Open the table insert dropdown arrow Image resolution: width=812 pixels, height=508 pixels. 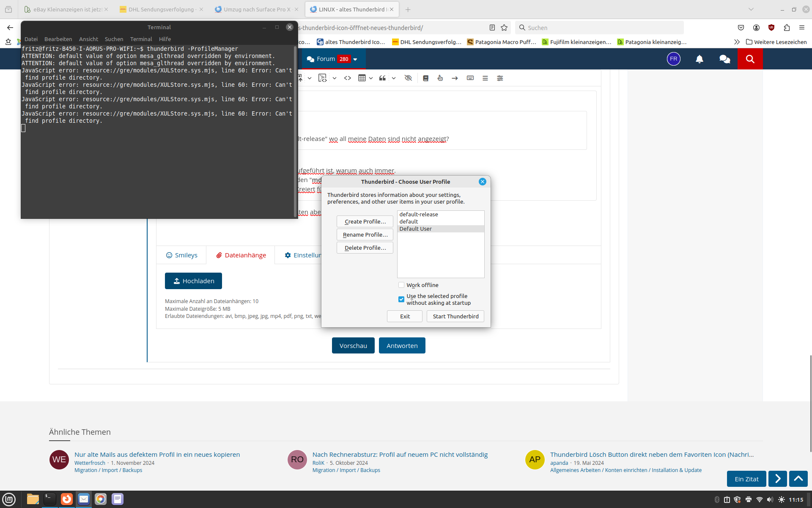point(371,78)
